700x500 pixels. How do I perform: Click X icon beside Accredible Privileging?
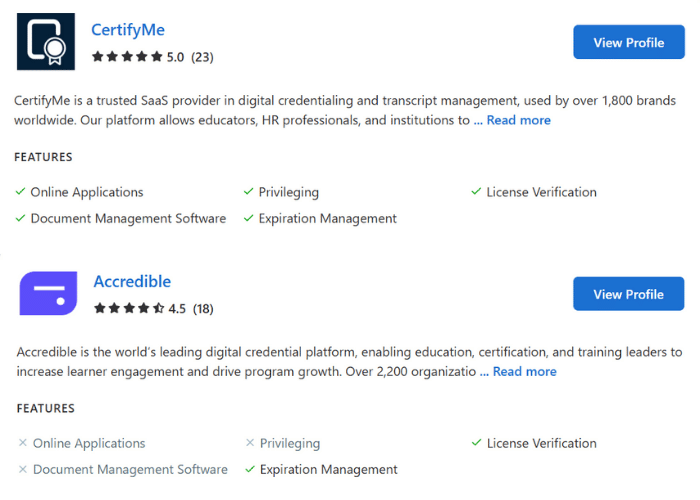[250, 443]
